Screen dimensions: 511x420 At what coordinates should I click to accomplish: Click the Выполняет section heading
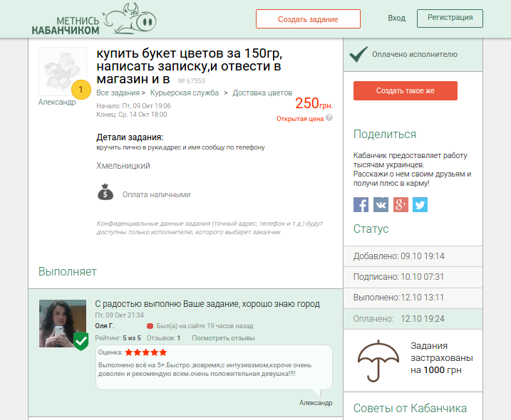68,271
